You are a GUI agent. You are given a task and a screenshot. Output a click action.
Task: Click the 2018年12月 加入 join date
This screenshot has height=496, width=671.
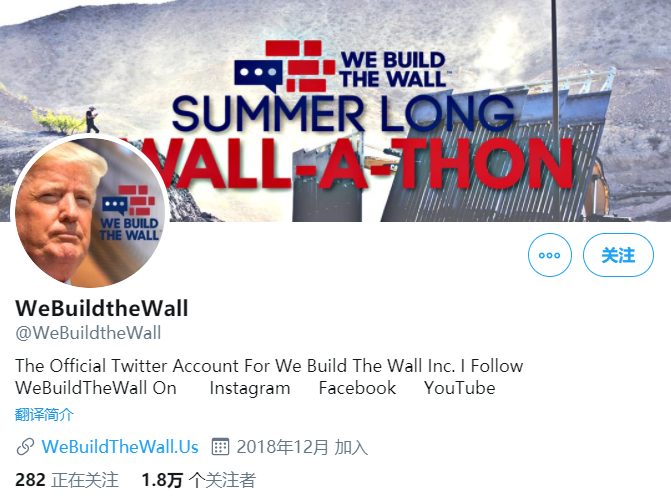[x=302, y=447]
